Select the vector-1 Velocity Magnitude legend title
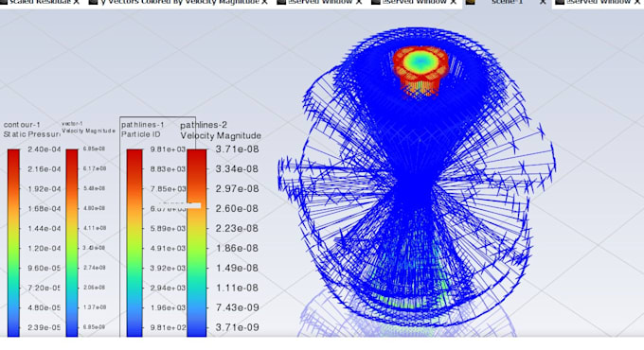This screenshot has width=644, height=350. pos(88,127)
